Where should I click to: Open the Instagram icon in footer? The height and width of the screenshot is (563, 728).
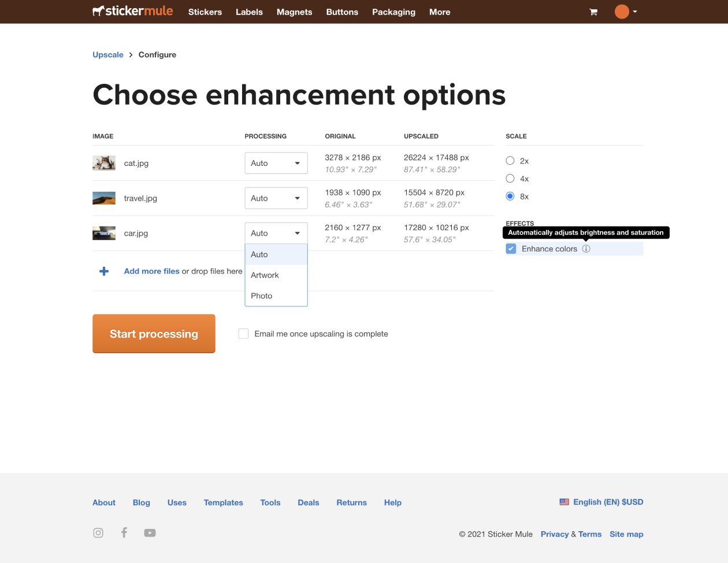point(98,533)
